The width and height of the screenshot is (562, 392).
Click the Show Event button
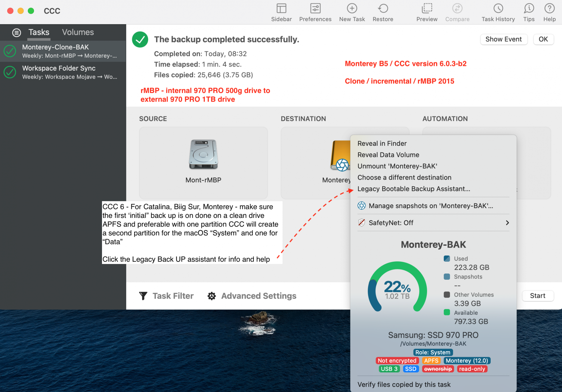pos(504,39)
